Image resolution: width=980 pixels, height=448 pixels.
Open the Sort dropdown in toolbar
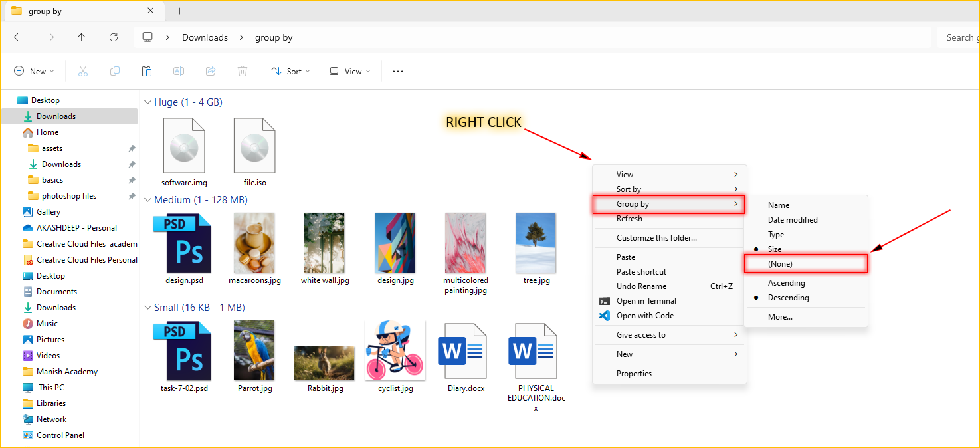point(290,71)
